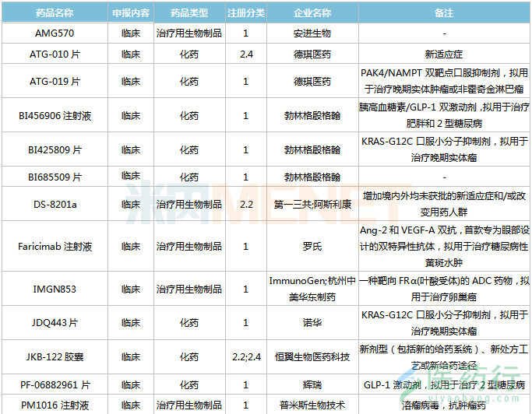Screen dimensions: 532x414
Task: Click the KRAS-G12C remark in BI425809 row
Action: coord(444,149)
